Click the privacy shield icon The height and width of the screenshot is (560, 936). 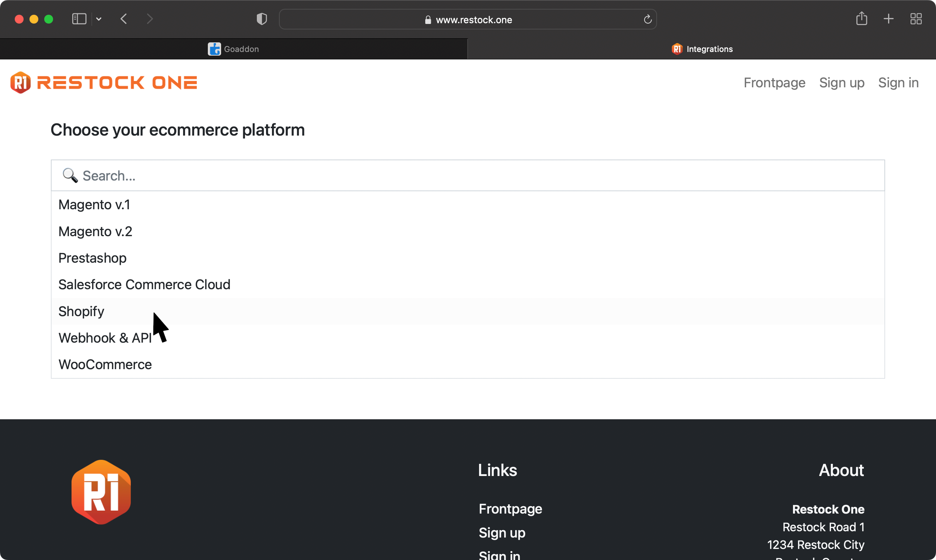tap(262, 19)
